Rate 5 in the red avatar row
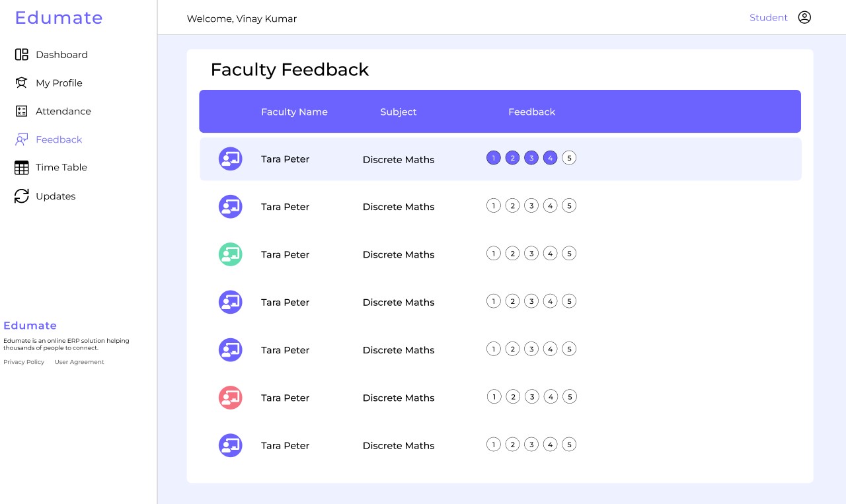Viewport: 846px width, 504px height. click(570, 396)
